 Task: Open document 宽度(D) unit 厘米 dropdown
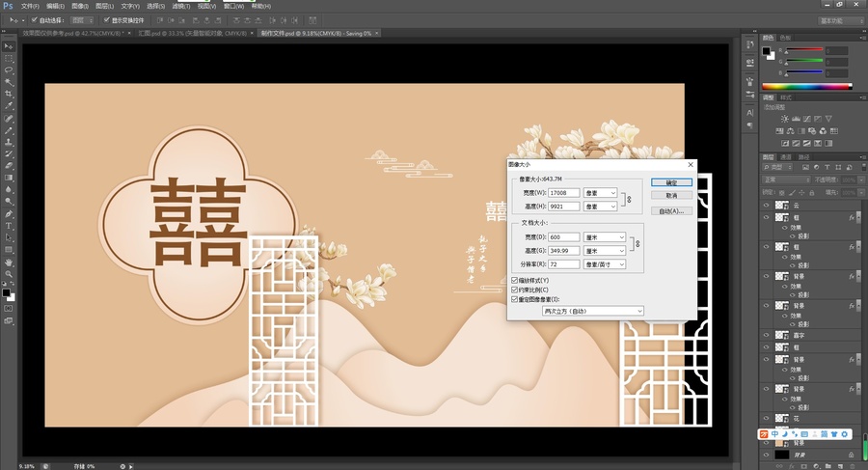tap(605, 237)
